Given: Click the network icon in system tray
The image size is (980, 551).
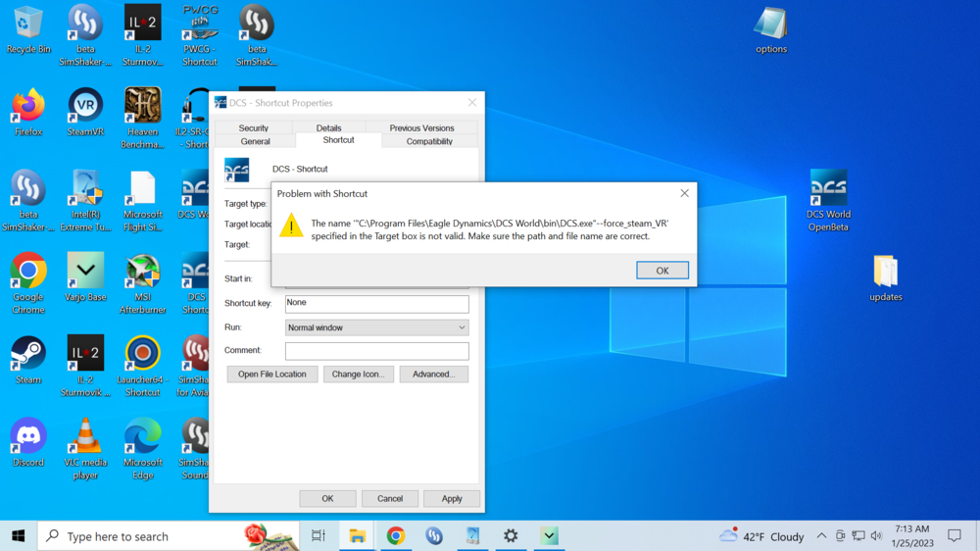Looking at the screenshot, I should pyautogui.click(x=858, y=536).
